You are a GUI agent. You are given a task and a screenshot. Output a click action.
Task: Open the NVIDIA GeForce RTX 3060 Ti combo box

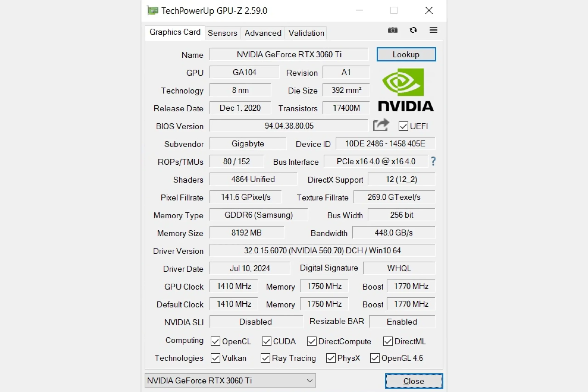[x=225, y=381]
